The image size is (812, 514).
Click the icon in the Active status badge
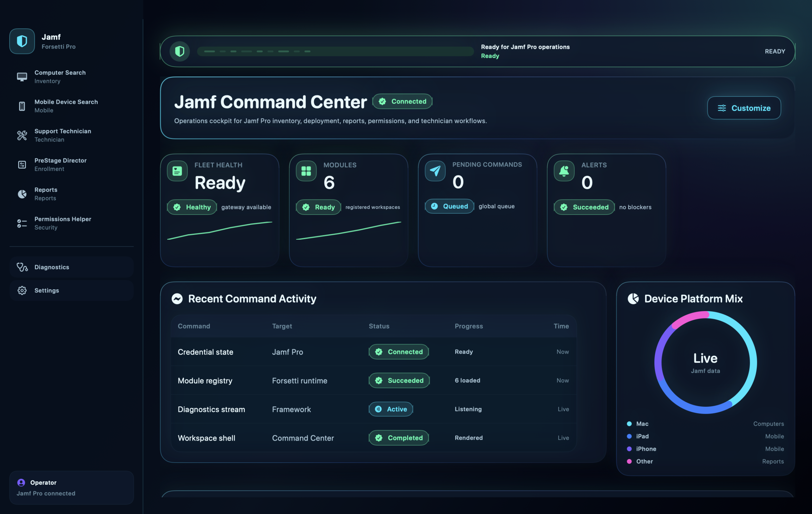pyautogui.click(x=378, y=409)
